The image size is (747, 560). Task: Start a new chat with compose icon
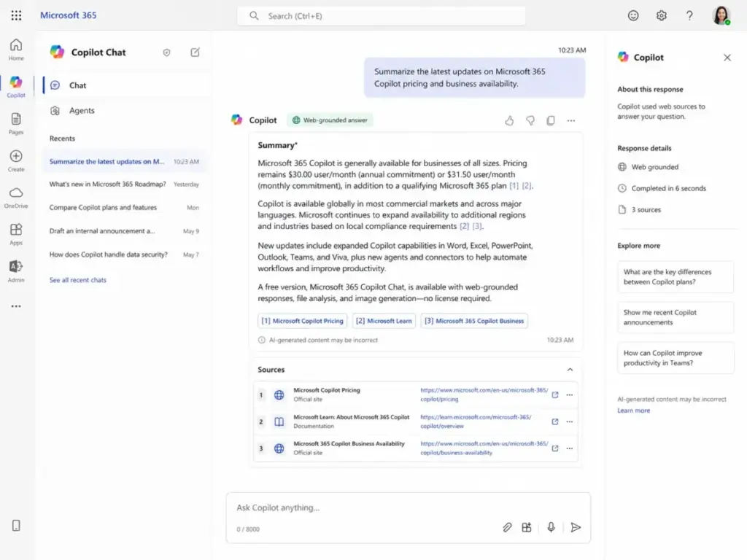(195, 52)
